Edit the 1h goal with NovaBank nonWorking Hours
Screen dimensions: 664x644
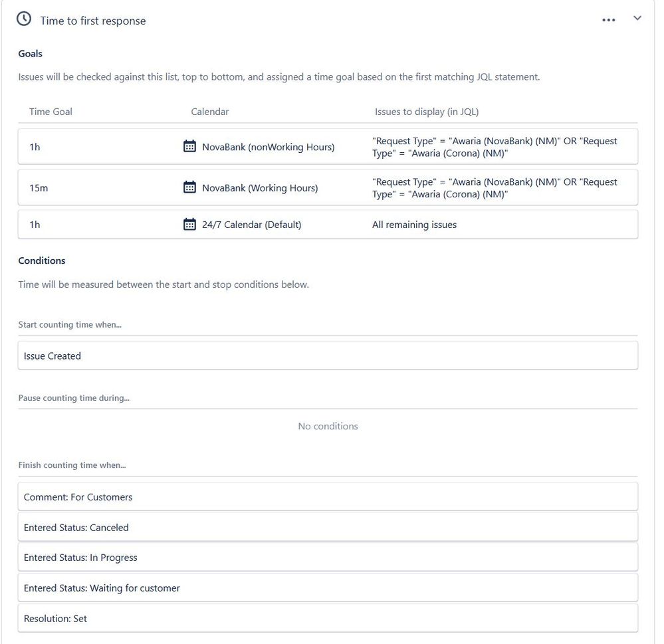[x=100, y=147]
